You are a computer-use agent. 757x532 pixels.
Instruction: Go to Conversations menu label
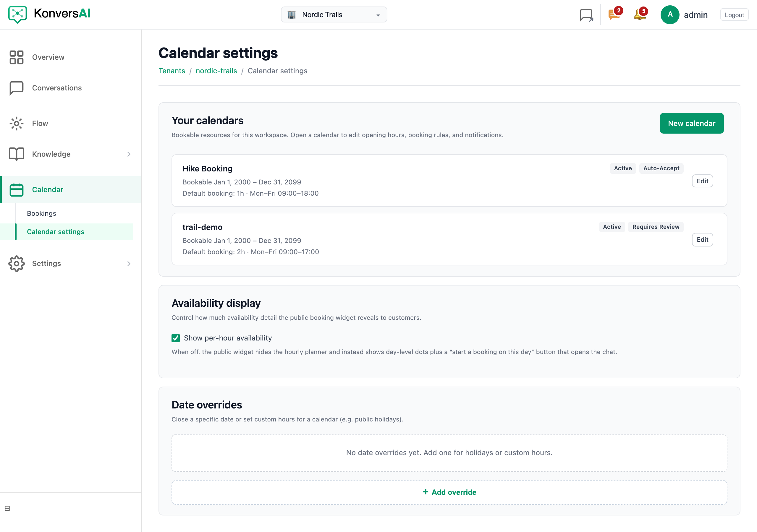pos(57,88)
